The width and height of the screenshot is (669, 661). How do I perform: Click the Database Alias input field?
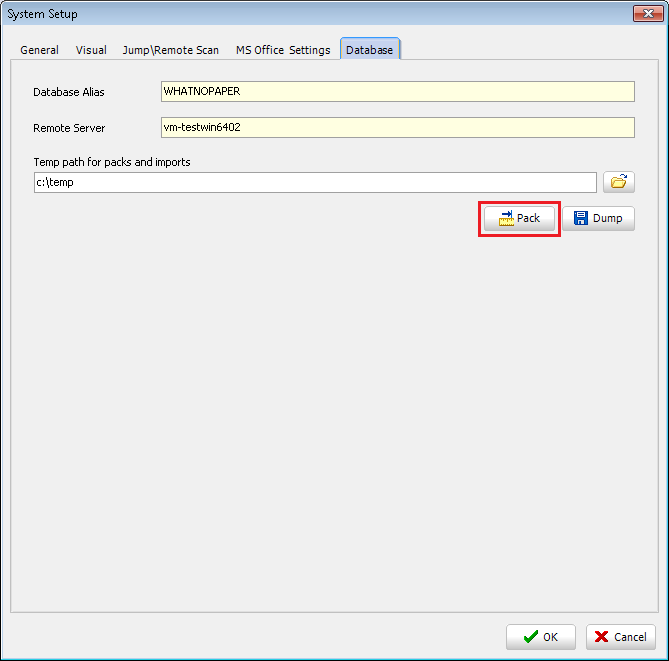pos(398,91)
